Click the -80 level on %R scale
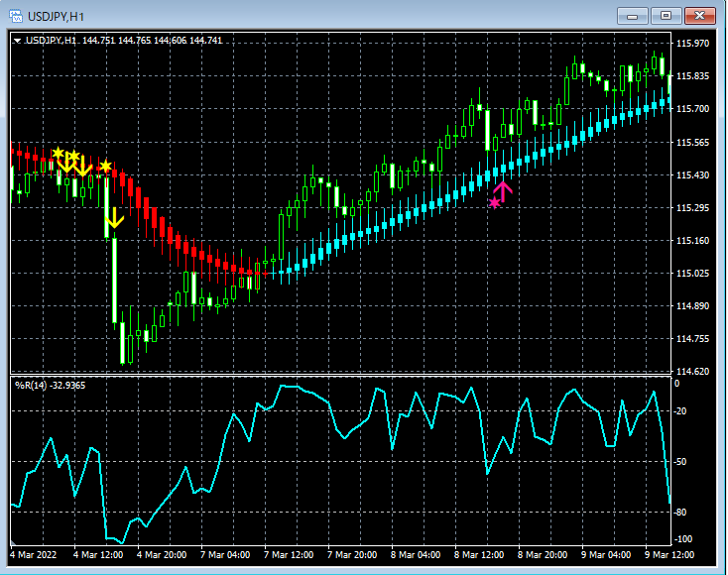 click(x=680, y=513)
